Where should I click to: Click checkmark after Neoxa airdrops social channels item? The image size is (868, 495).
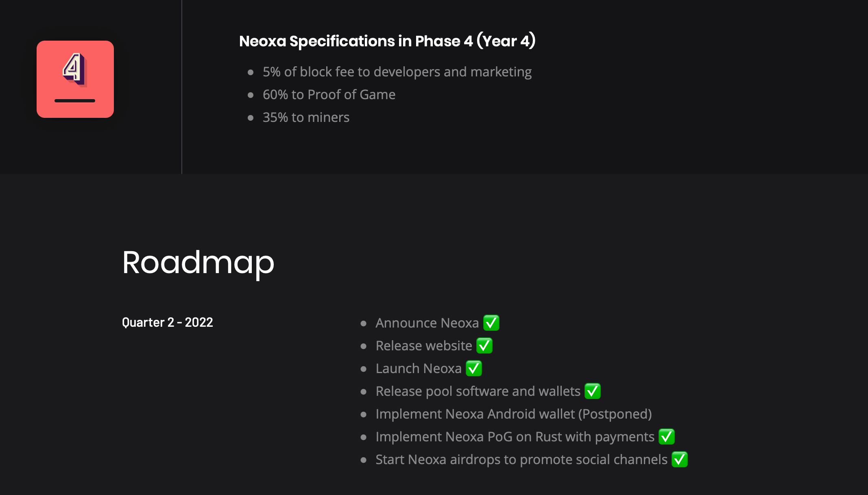[x=679, y=459]
